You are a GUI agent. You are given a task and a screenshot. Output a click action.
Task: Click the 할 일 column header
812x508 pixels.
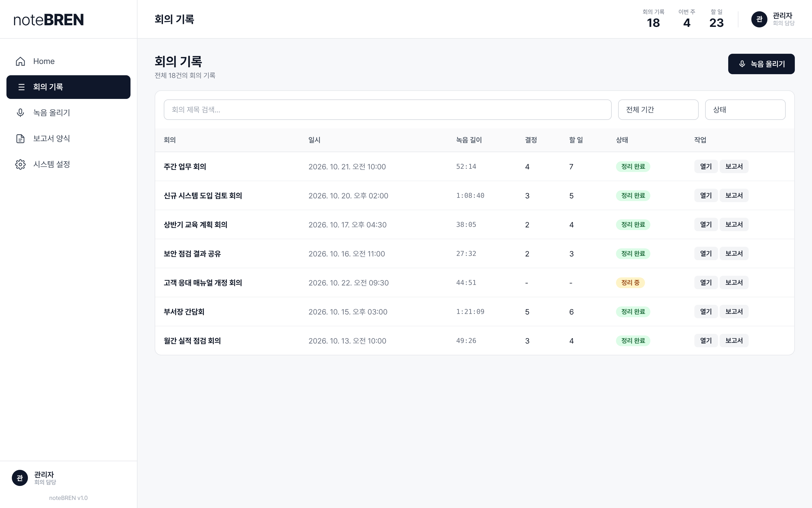[576, 140]
